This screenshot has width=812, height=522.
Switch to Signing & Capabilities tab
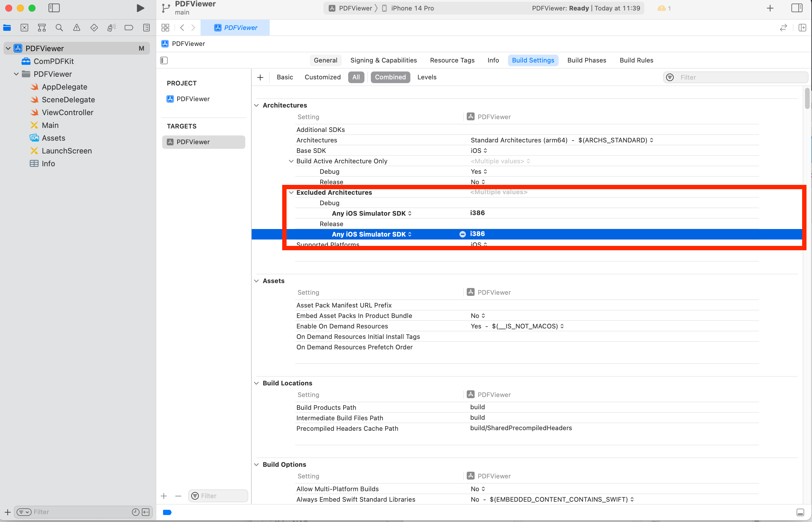[x=384, y=60]
